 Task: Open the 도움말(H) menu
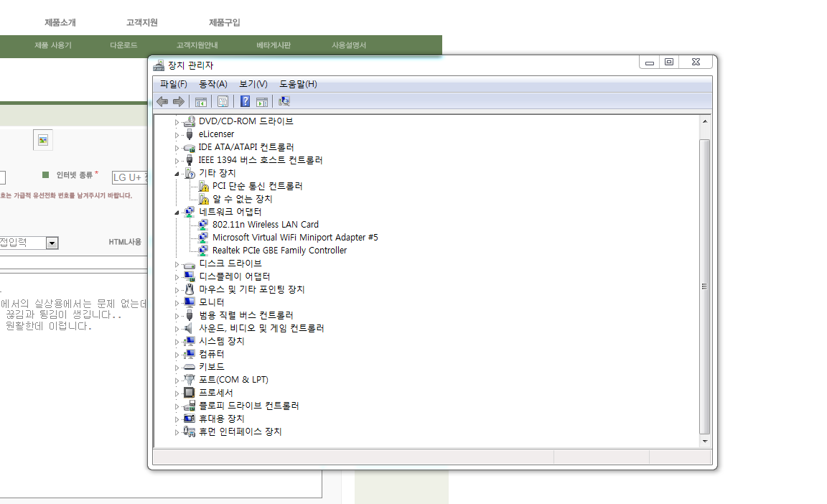tap(298, 84)
